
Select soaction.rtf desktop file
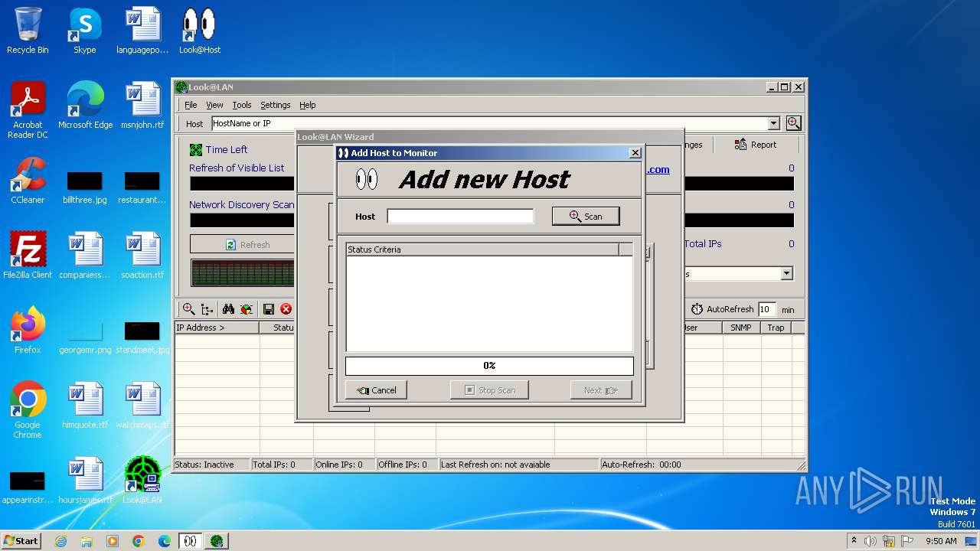tap(142, 256)
